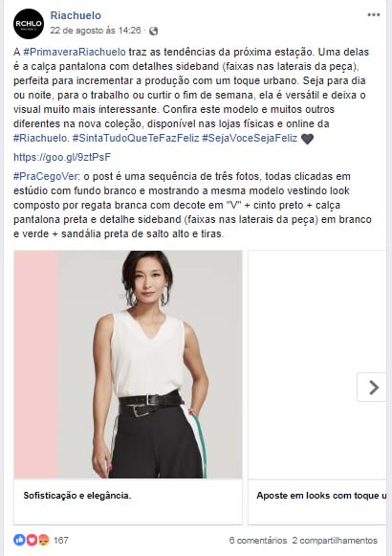Open the first carousel photo of the model
The image size is (392, 556).
[128, 365]
